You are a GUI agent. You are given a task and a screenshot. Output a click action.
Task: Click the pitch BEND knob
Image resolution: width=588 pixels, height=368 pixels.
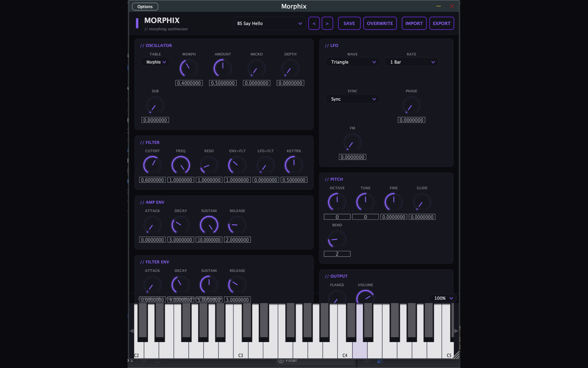pyautogui.click(x=337, y=239)
